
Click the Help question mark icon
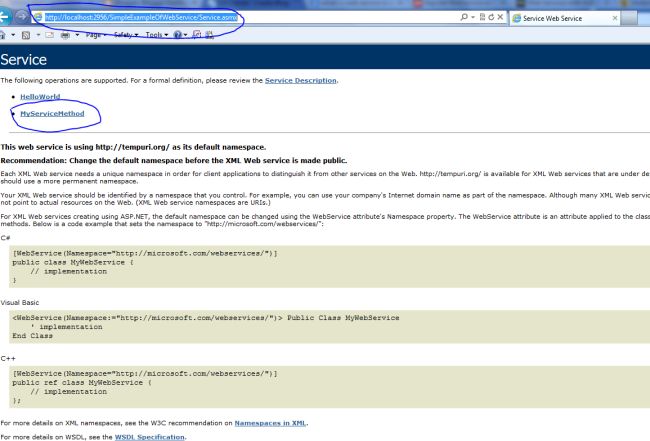pyautogui.click(x=177, y=35)
